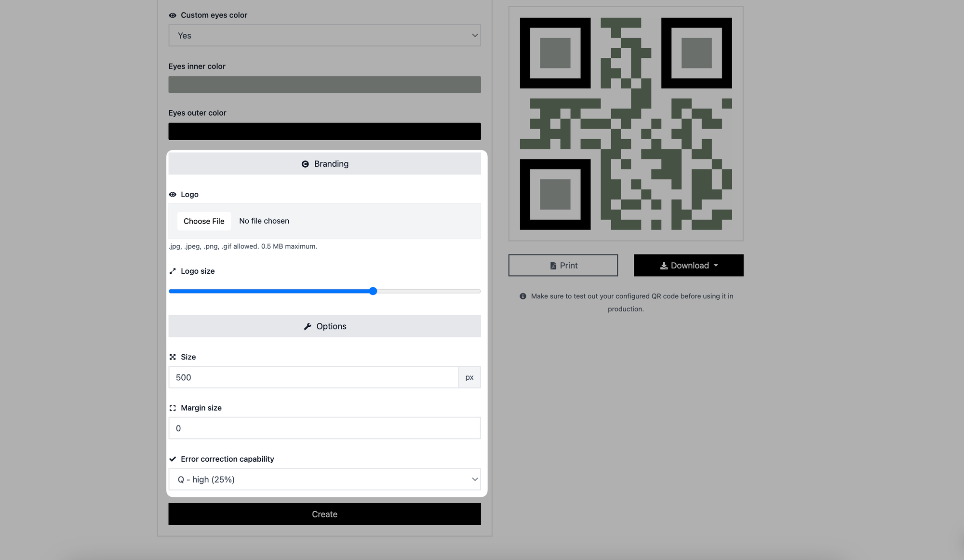The image size is (964, 560).
Task: Click the Options section expander
Action: coord(324,326)
